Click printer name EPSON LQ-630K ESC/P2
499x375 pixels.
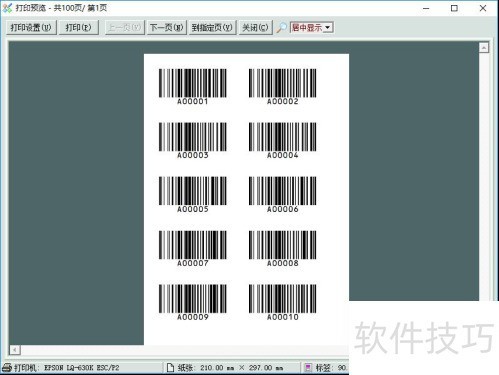pos(82,368)
